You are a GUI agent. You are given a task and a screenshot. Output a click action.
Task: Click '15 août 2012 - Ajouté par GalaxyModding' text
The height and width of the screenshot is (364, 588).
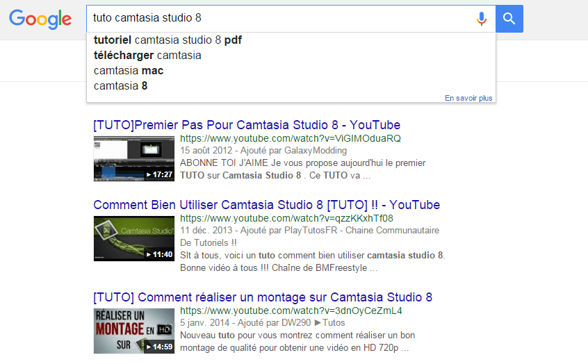263,151
